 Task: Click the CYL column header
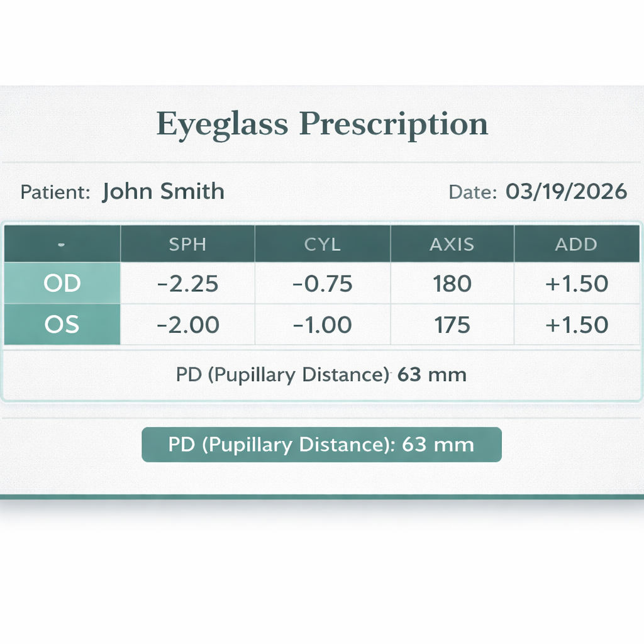pyautogui.click(x=323, y=245)
